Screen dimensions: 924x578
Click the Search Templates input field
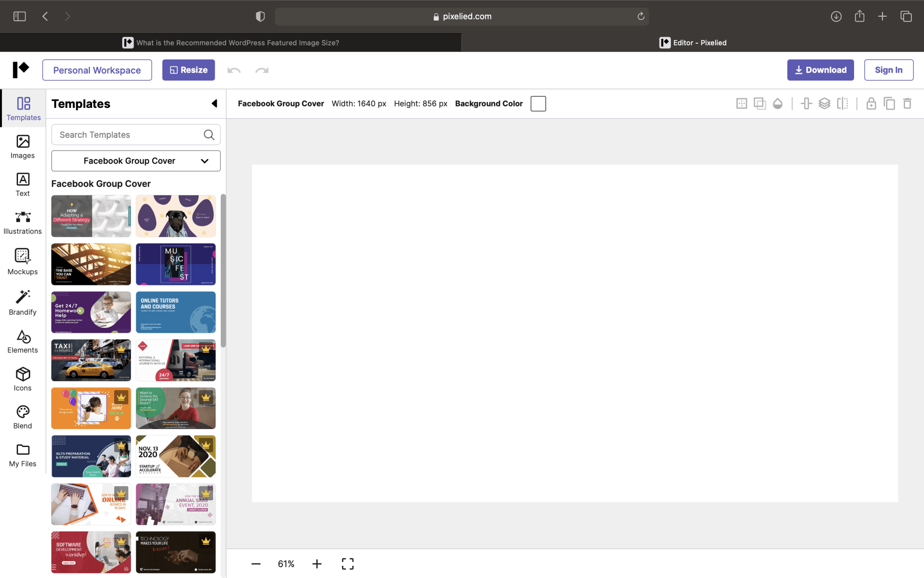pyautogui.click(x=129, y=135)
